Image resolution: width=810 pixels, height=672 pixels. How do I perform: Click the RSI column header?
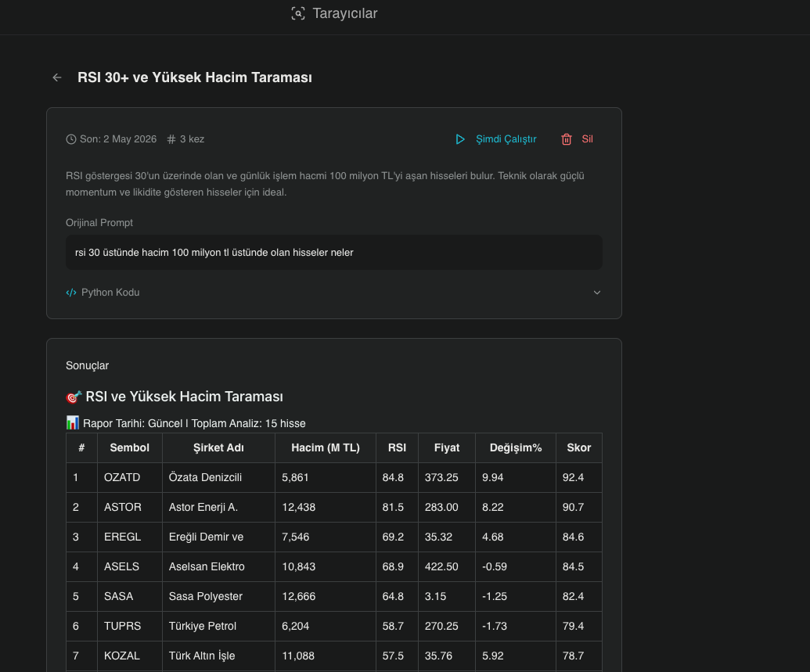point(397,447)
